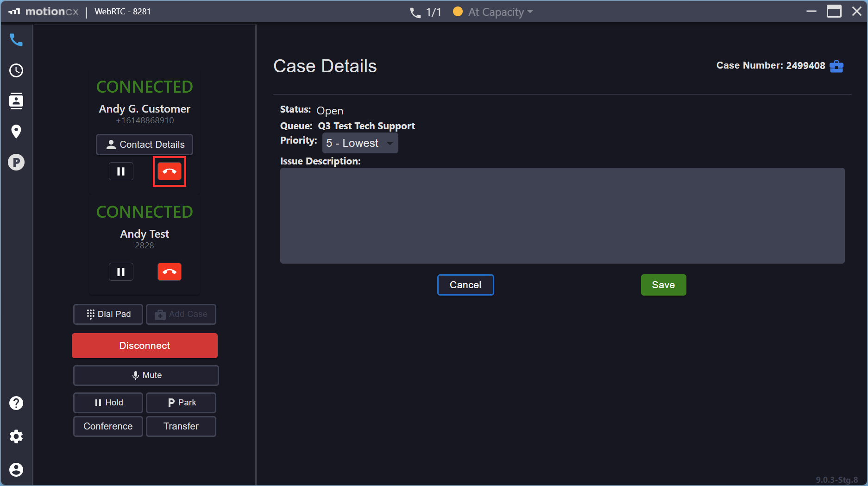Maximize the motioncx window
Image resolution: width=868 pixels, height=486 pixels.
pyautogui.click(x=834, y=11)
